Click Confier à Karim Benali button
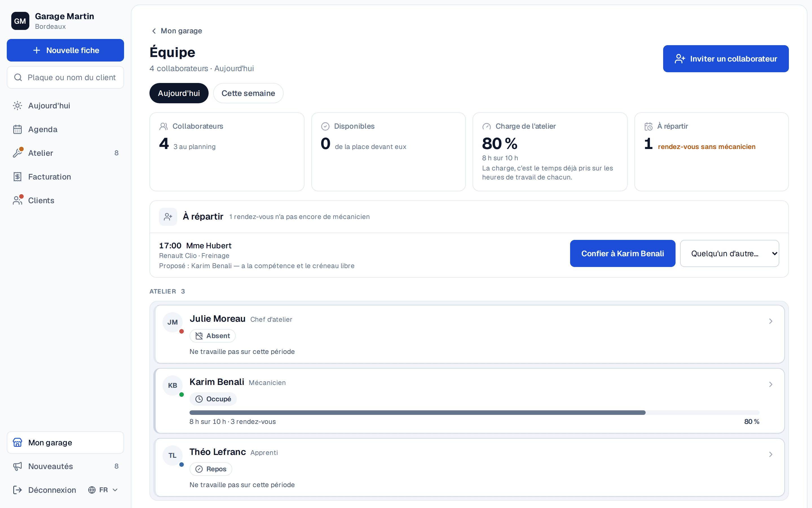The height and width of the screenshot is (508, 812). click(x=623, y=253)
